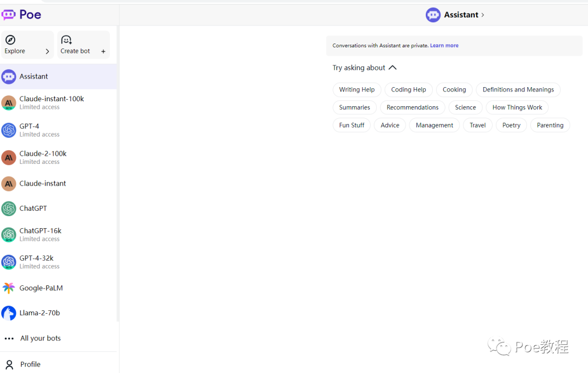The height and width of the screenshot is (373, 588).
Task: Open the ChatGPT chat
Action: (x=58, y=209)
